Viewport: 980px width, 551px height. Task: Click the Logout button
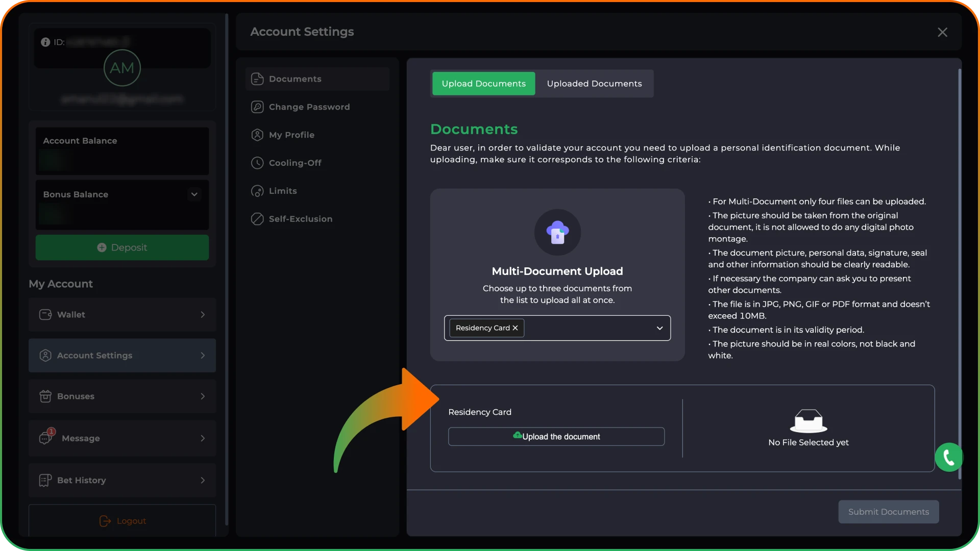(x=122, y=521)
